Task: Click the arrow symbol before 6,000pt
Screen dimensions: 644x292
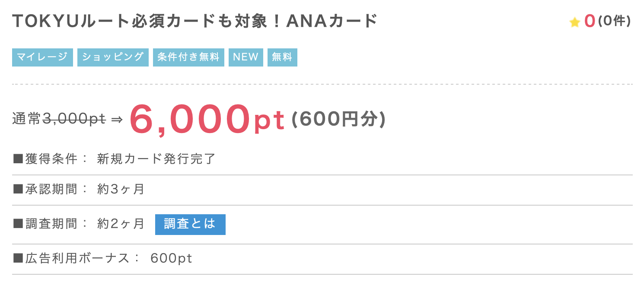Action: click(117, 120)
